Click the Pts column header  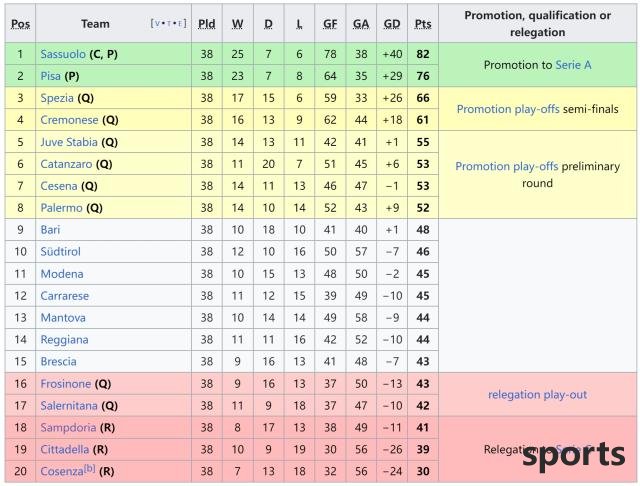tap(423, 24)
